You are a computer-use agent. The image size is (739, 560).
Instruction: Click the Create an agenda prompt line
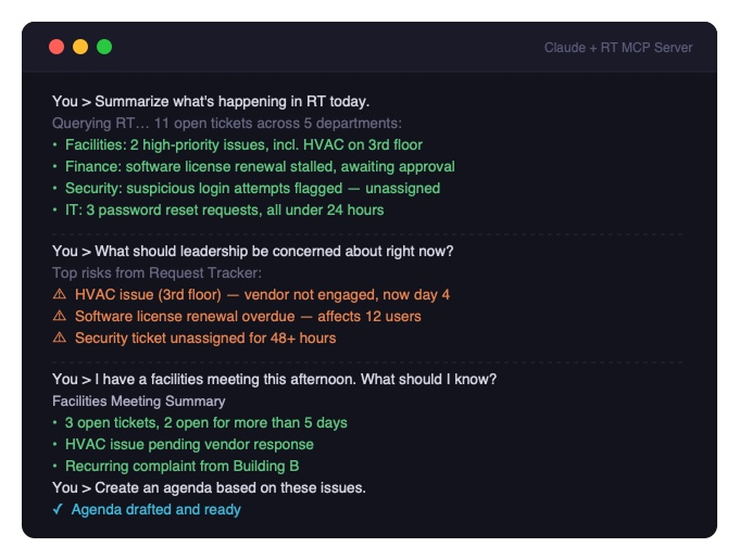point(209,487)
